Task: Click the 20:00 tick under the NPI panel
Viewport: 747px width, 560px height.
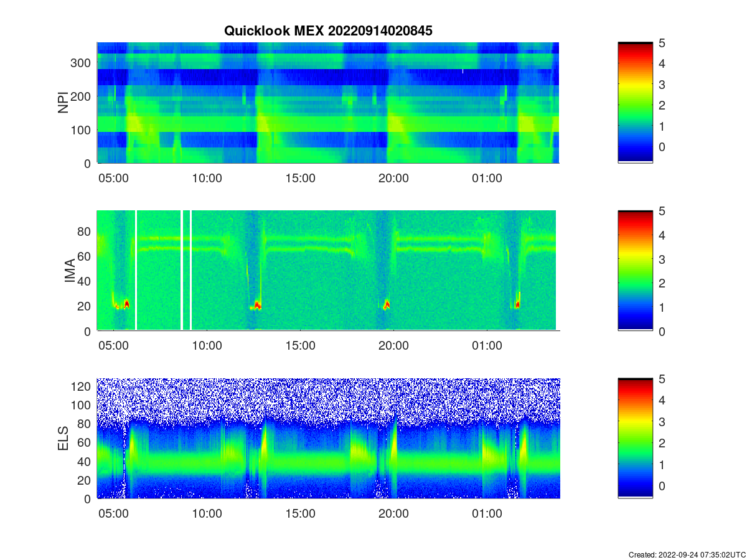Action: [393, 178]
